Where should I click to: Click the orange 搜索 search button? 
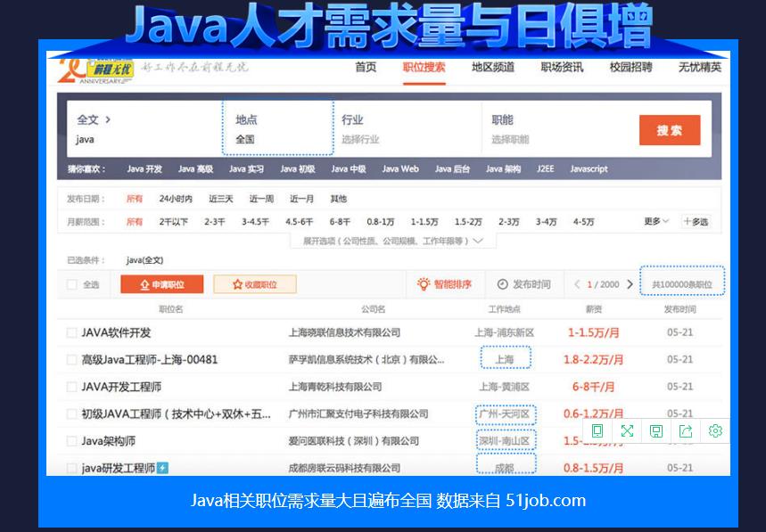tap(671, 130)
